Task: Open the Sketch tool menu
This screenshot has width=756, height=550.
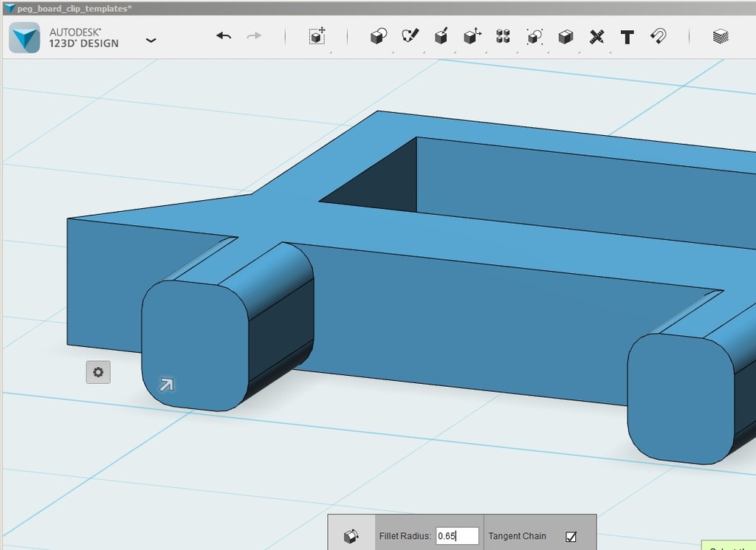Action: click(410, 36)
